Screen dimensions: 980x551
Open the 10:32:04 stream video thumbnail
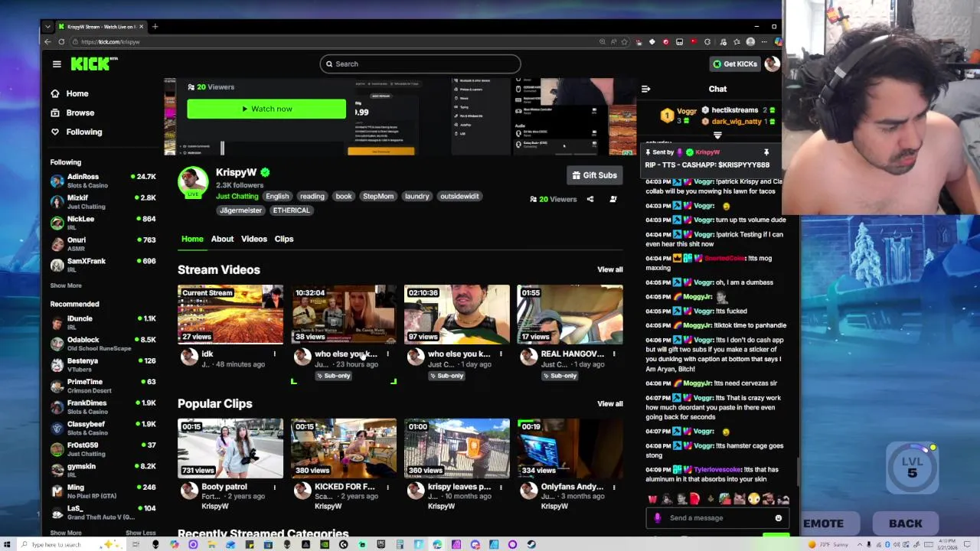(344, 314)
